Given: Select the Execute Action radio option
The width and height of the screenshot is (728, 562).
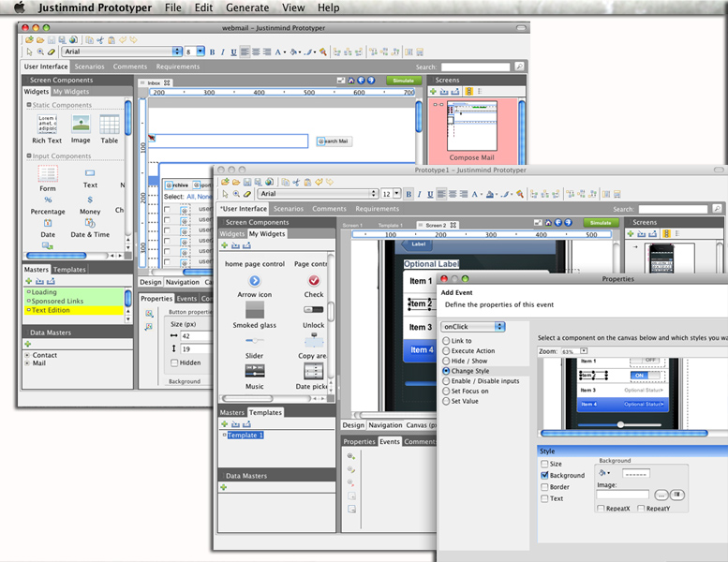Looking at the screenshot, I should coord(446,351).
